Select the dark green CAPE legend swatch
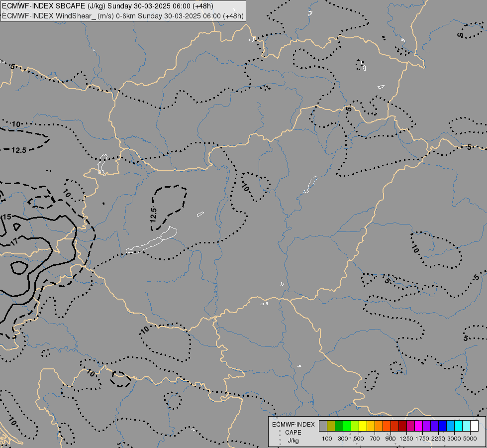487x448 pixels. pos(339,426)
